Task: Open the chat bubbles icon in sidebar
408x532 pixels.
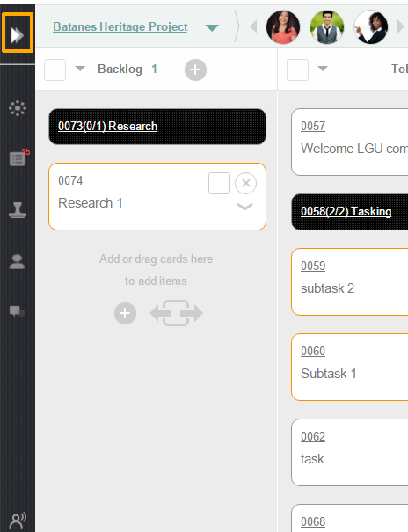Action: (18, 310)
